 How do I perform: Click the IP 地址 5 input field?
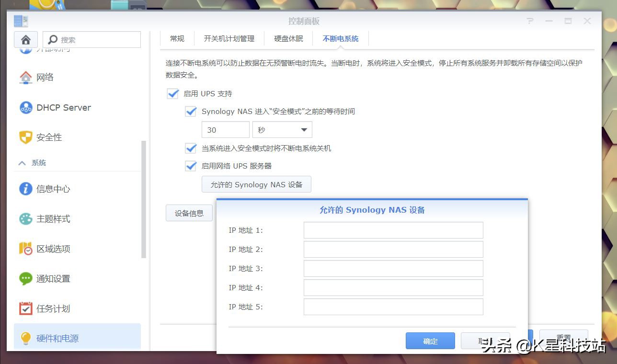tap(393, 307)
